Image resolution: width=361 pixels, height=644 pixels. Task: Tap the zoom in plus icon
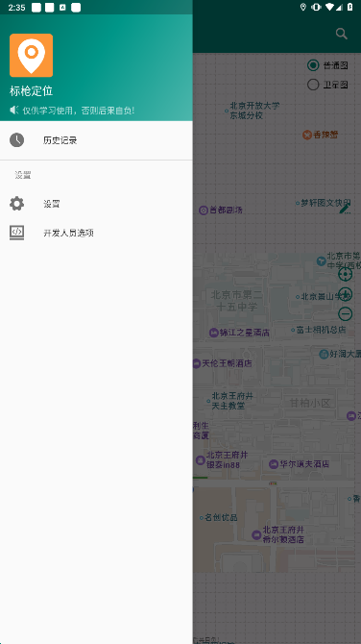pyautogui.click(x=345, y=294)
